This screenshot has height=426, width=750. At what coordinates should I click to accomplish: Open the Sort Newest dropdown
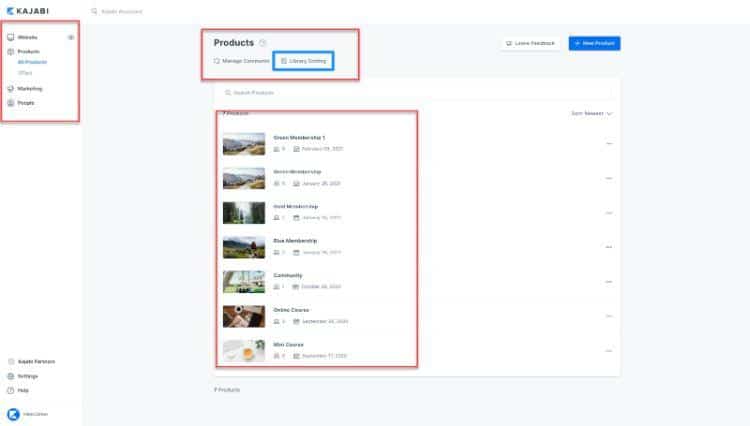[592, 114]
